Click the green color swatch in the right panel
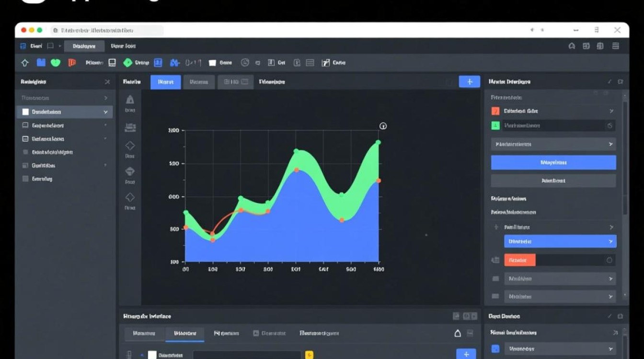 tap(495, 126)
